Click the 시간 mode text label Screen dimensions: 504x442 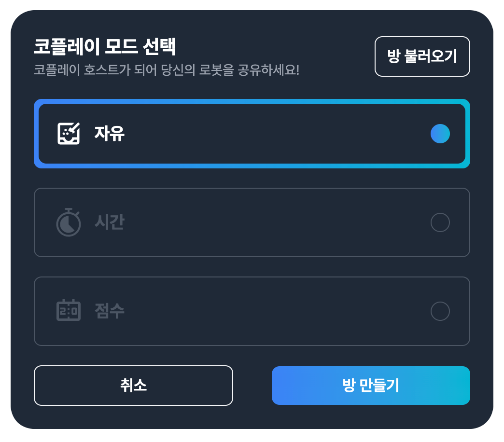click(110, 222)
